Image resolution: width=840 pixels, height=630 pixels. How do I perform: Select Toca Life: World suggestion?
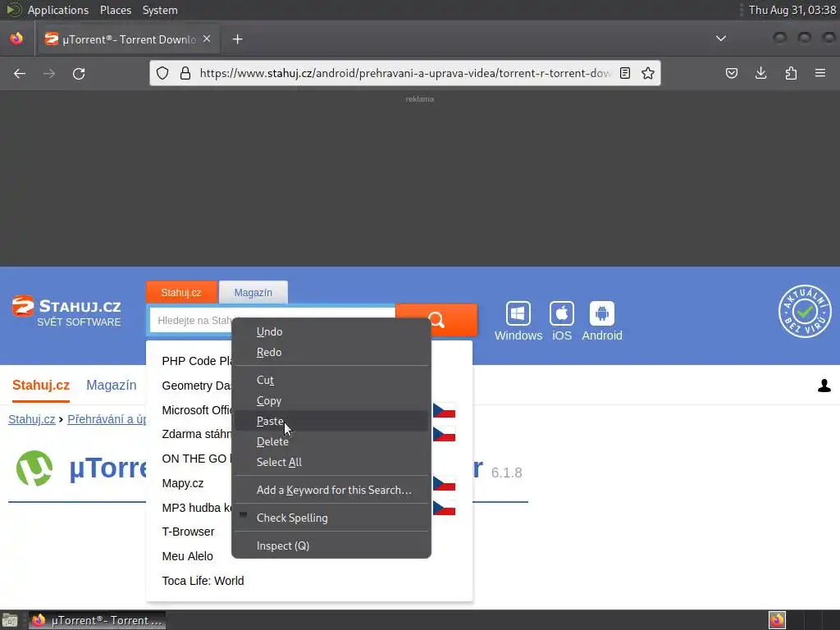pyautogui.click(x=203, y=581)
